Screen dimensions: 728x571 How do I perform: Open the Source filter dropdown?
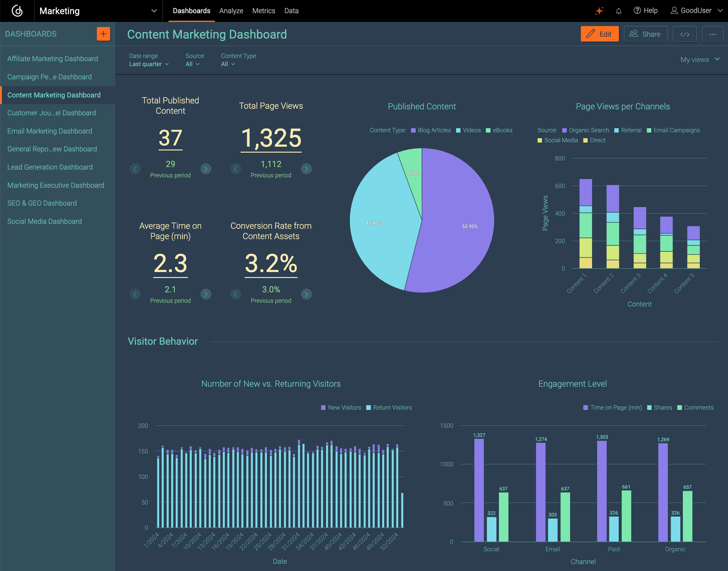(x=193, y=64)
